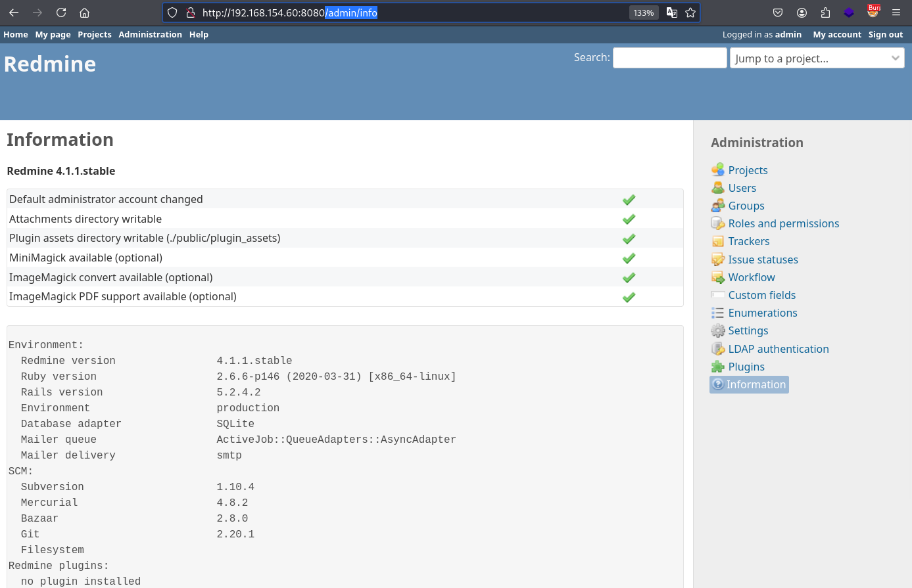Open Projects in the Redmine top menu
912x588 pixels.
tap(95, 34)
